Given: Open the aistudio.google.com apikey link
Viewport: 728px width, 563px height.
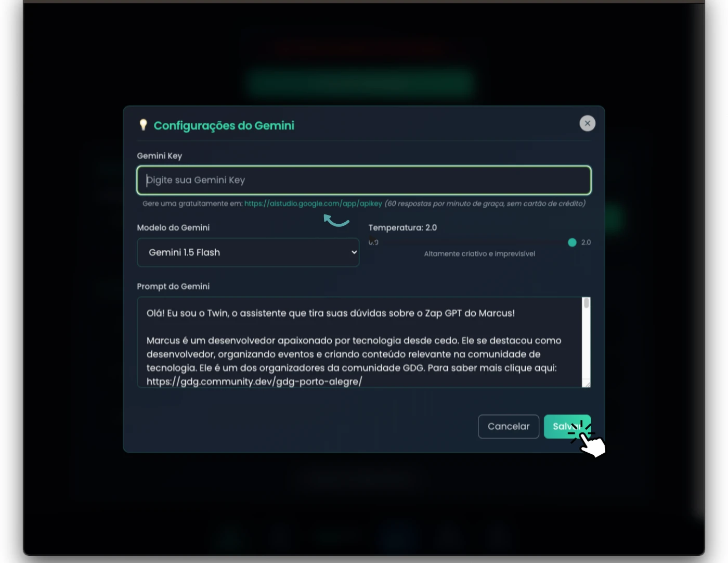Looking at the screenshot, I should click(313, 203).
